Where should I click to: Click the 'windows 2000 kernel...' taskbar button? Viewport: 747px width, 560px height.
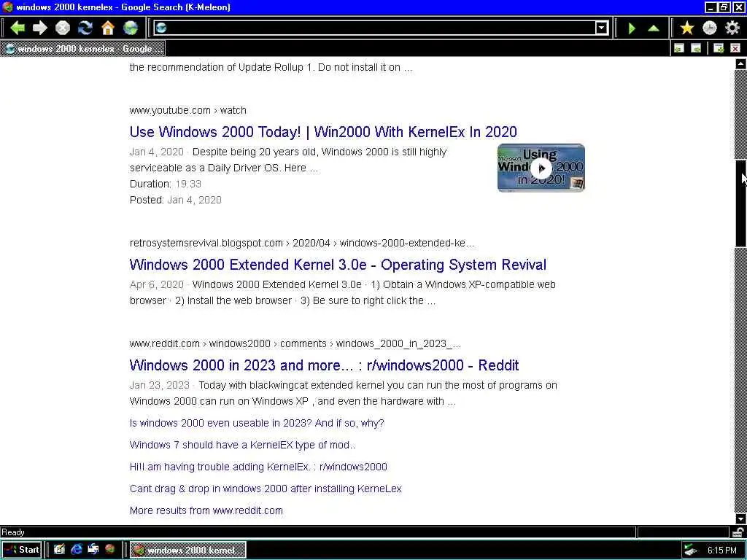point(188,550)
